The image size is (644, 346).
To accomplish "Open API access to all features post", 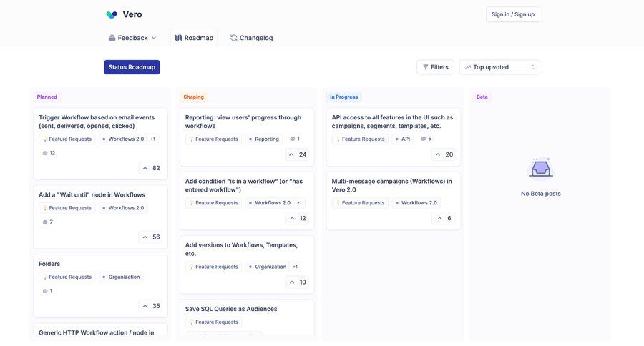I will click(x=392, y=122).
